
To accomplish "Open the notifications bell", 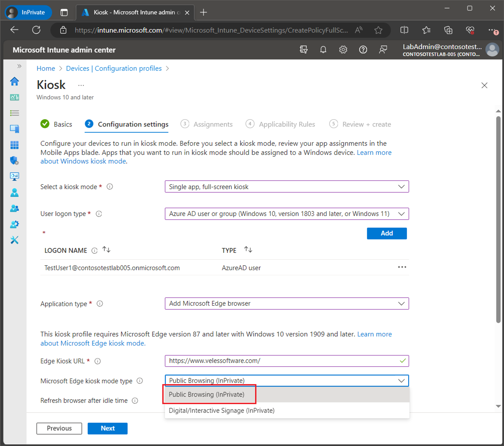I will [x=323, y=50].
